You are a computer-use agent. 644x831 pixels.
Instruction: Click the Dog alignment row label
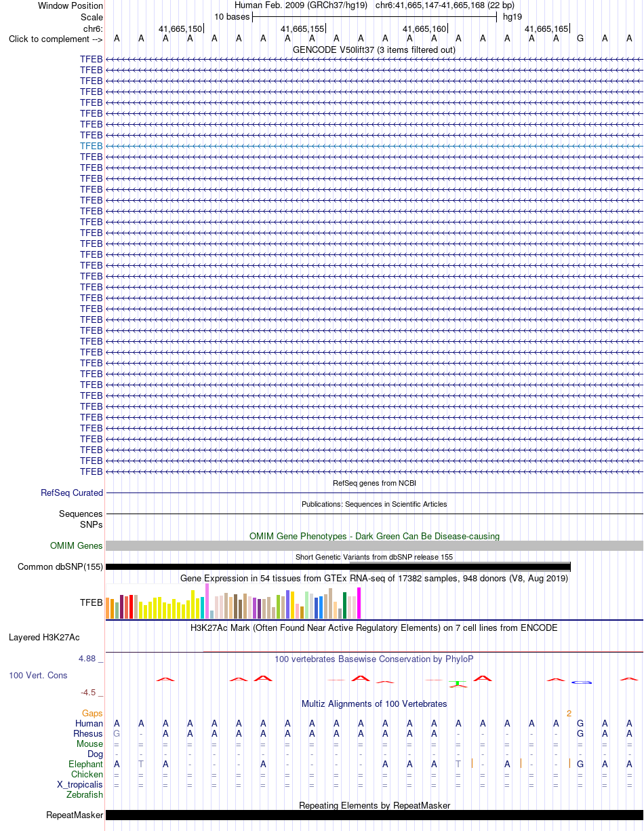click(96, 754)
